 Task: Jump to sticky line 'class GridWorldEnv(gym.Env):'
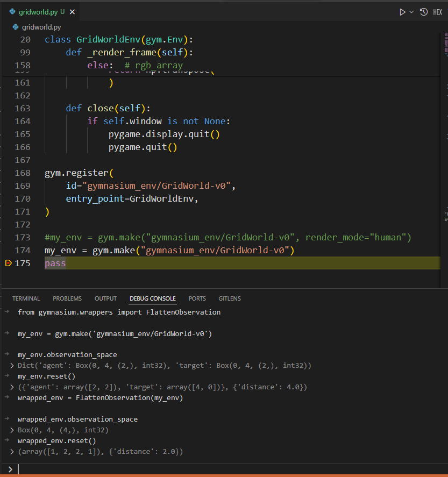point(119,40)
